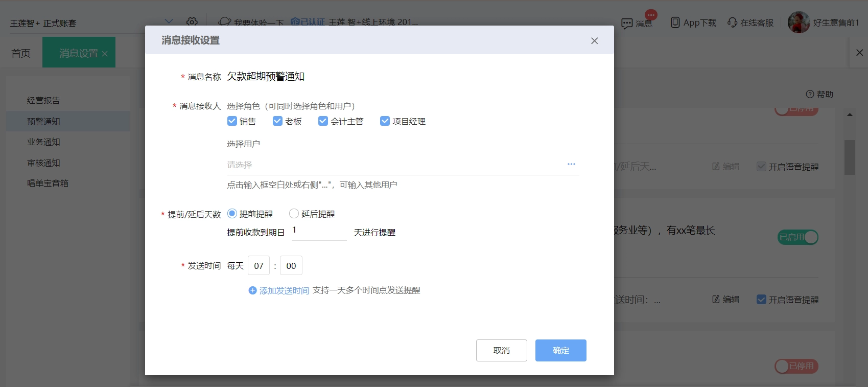Click the 取消 cancel button
The image size is (868, 387).
click(501, 350)
